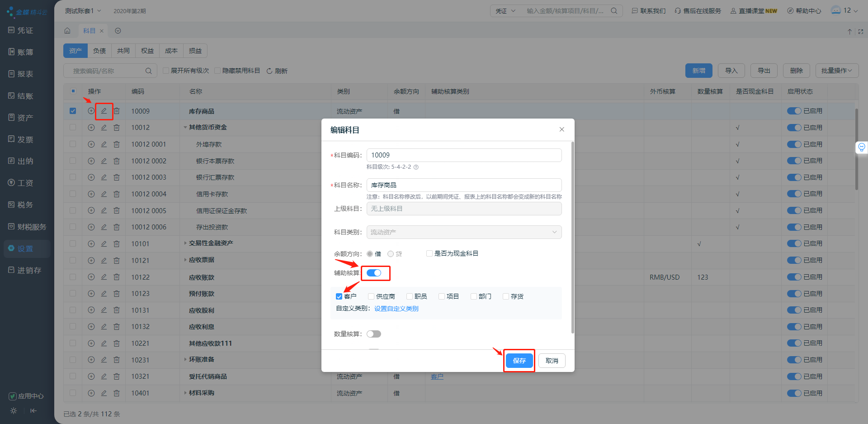This screenshot has height=424, width=868.
Task: Open 设置自定义类别 link
Action: (396, 309)
